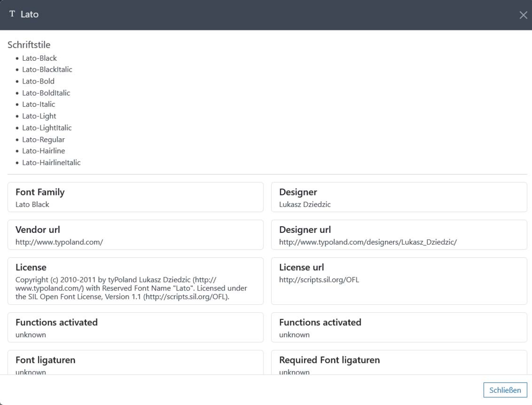Image resolution: width=532 pixels, height=405 pixels.
Task: Click the Font Family card heading
Action: coord(40,192)
